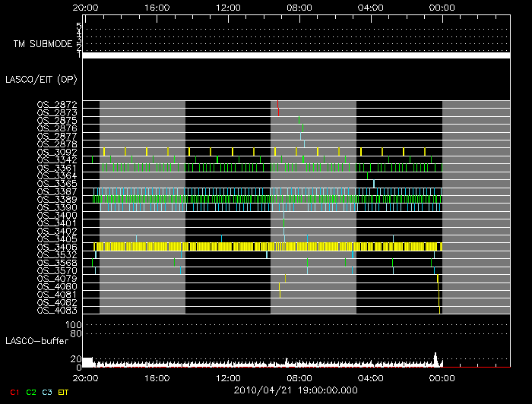The height and width of the screenshot is (404, 532).
Task: Click the red marker in OS_2873 row
Action: [279, 112]
